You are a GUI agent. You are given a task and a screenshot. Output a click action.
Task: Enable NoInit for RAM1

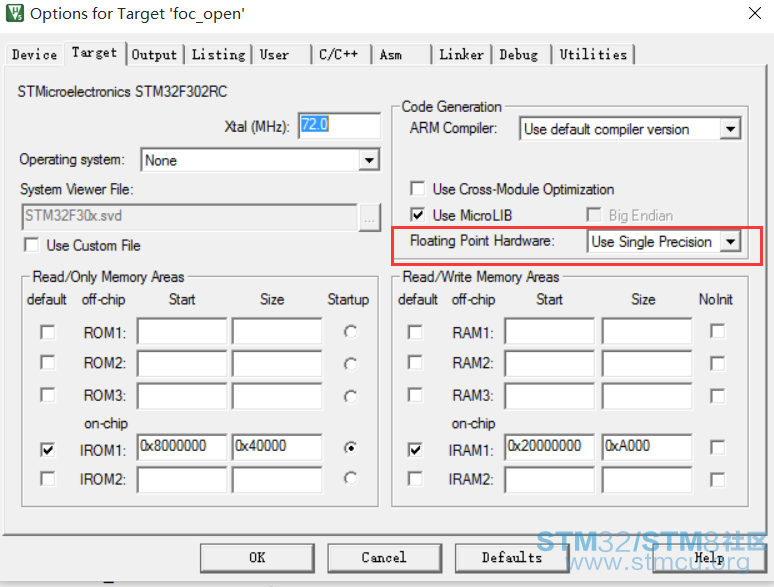point(717,331)
